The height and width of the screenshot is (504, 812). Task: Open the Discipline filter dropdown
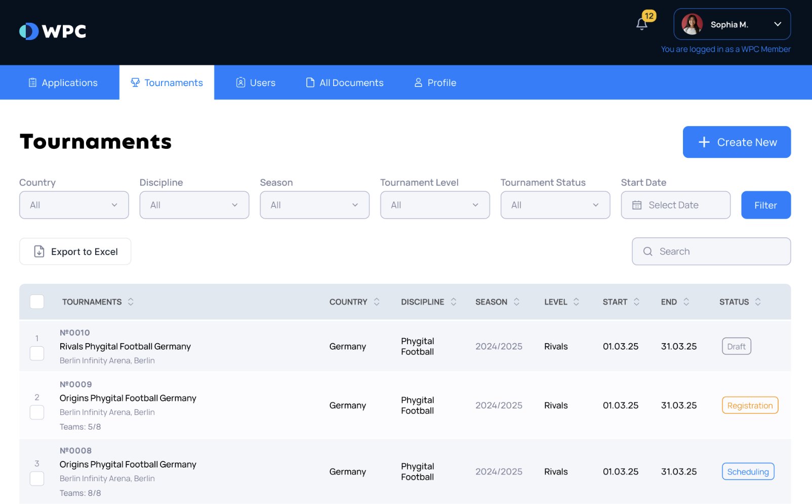194,205
